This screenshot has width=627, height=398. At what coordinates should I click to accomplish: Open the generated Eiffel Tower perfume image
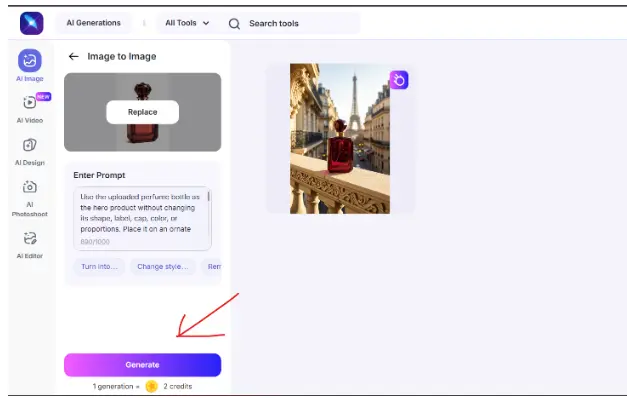tap(340, 138)
